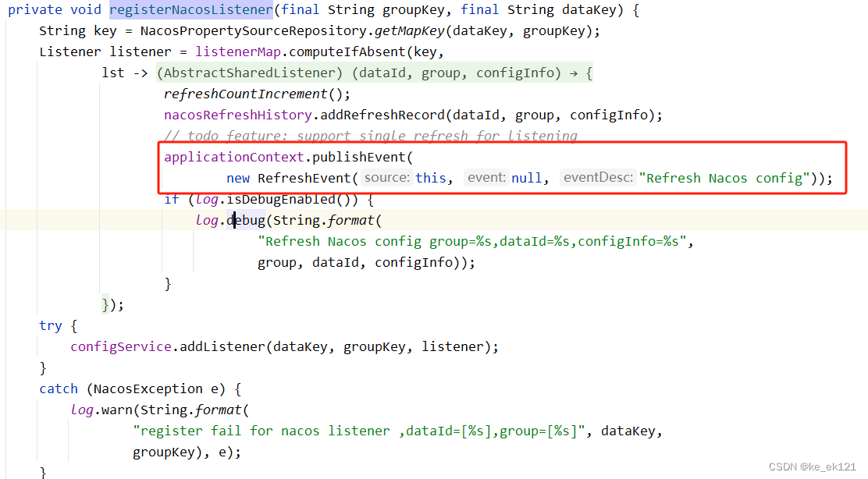This screenshot has width=868, height=479.
Task: Click the 'eventDesc:' parameter hint
Action: [598, 178]
